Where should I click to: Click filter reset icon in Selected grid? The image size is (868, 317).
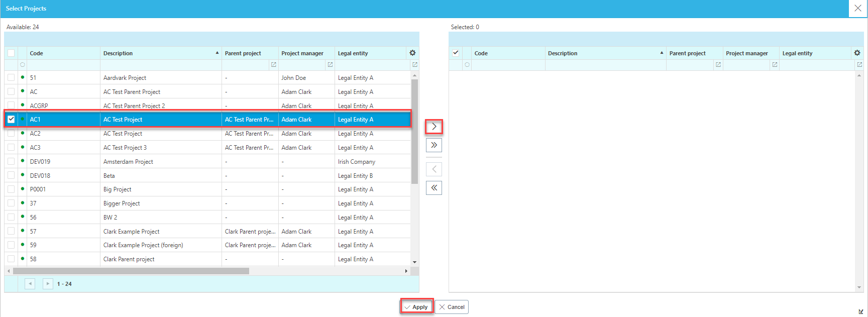coord(467,65)
